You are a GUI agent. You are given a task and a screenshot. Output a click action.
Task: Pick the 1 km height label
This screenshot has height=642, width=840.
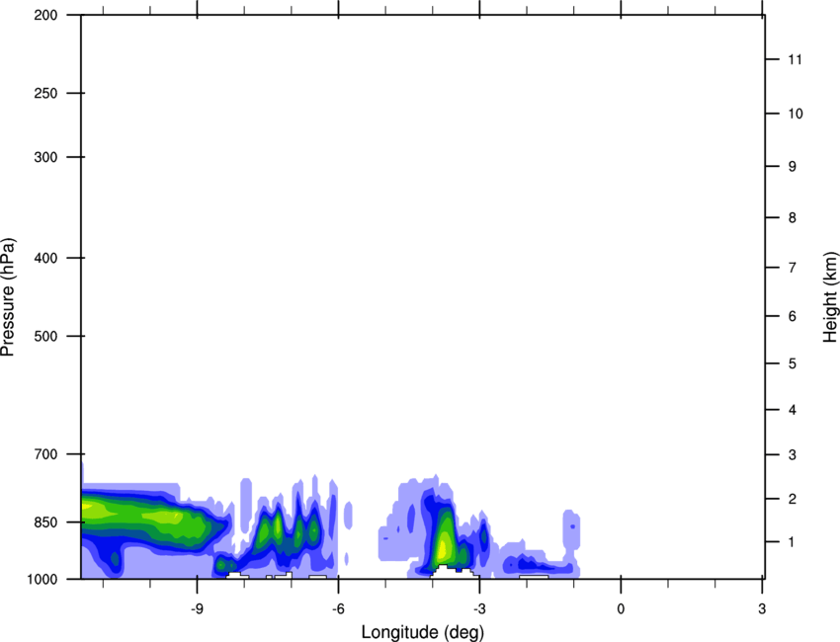[x=792, y=542]
